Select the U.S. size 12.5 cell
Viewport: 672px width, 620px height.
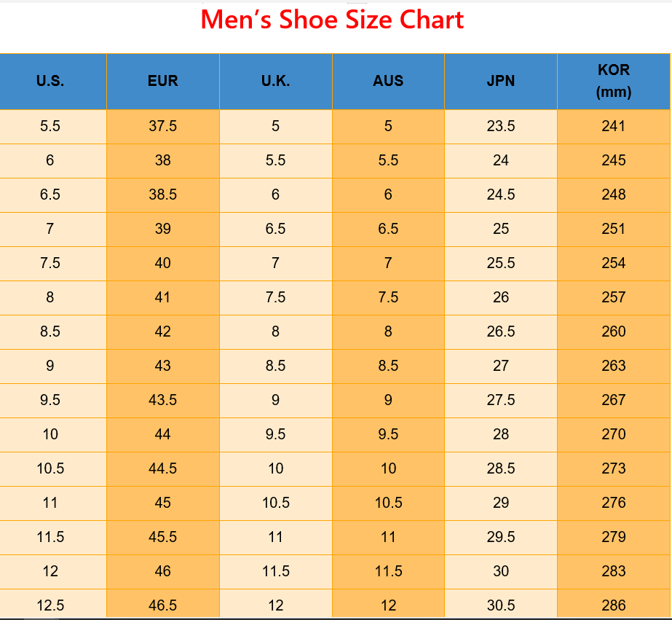click(x=50, y=605)
